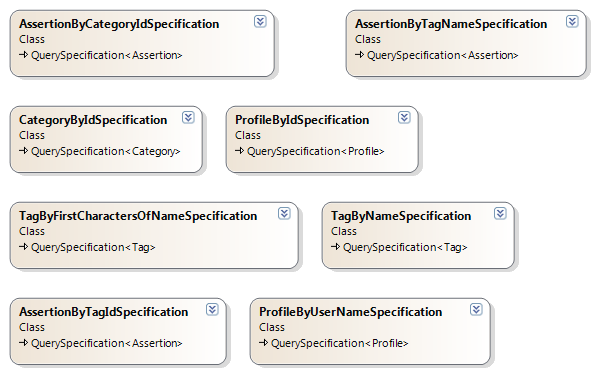Click inheritance arrow icon in AssertionByTagIdSpecification
The width and height of the screenshot is (595, 373).
(x=24, y=343)
